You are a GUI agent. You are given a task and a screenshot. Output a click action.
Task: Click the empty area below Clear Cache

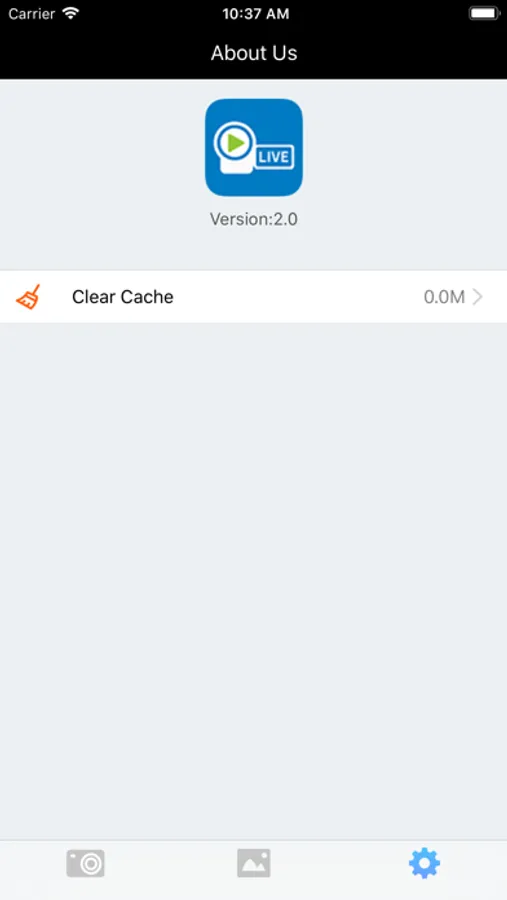pyautogui.click(x=253, y=580)
